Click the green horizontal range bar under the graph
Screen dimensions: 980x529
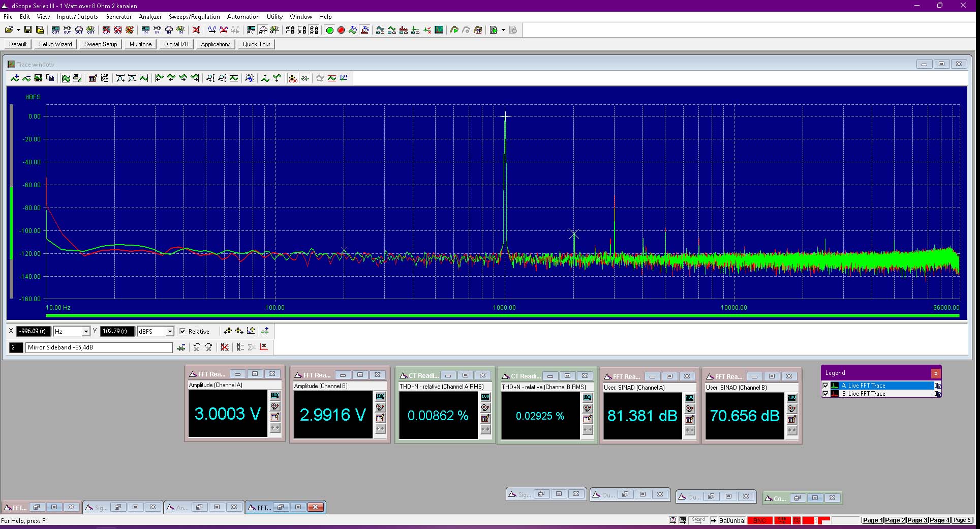[503, 315]
